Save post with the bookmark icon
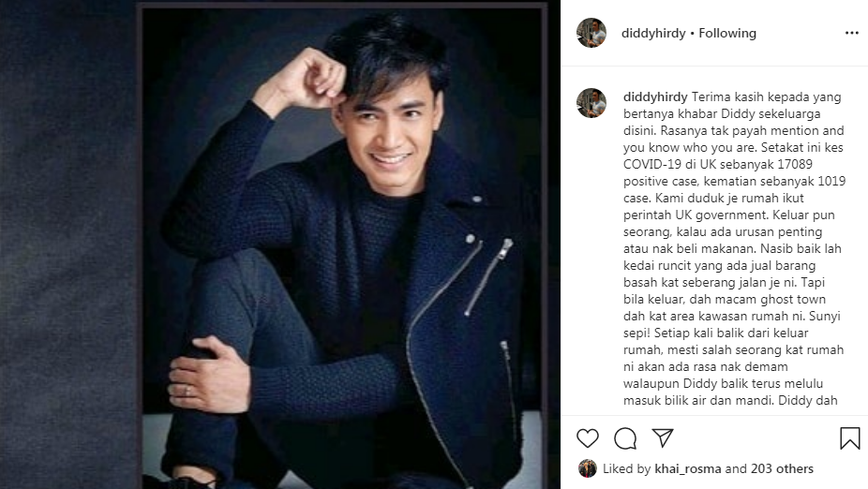 (850, 438)
